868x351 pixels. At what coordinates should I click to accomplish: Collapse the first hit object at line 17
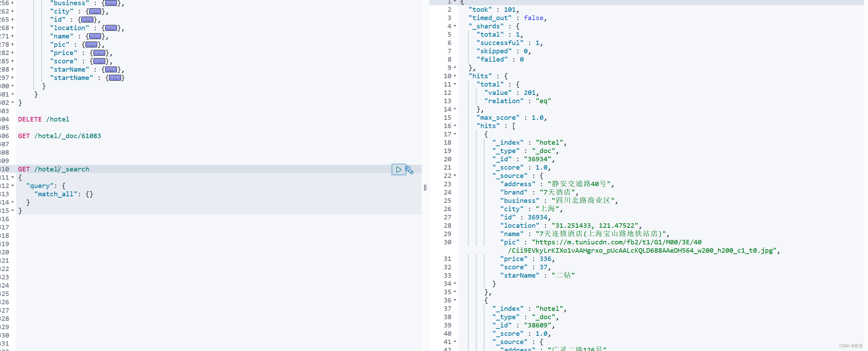click(x=455, y=134)
